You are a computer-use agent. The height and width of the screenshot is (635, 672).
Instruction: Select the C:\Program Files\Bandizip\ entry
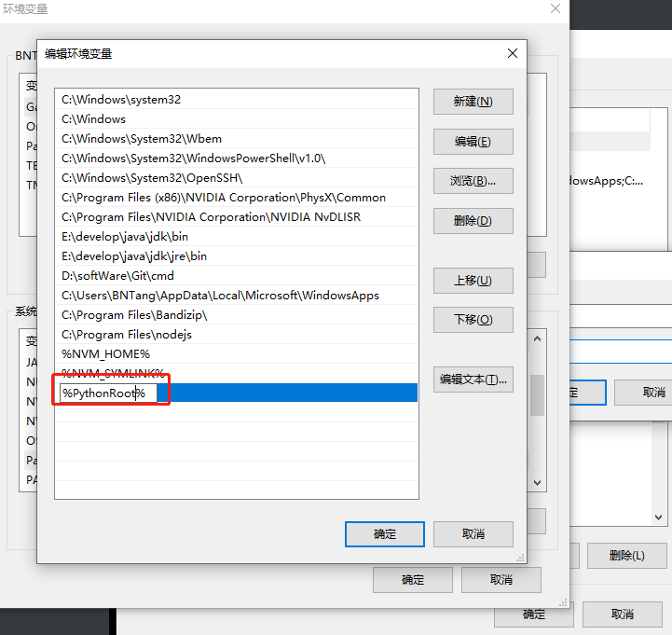(237, 315)
